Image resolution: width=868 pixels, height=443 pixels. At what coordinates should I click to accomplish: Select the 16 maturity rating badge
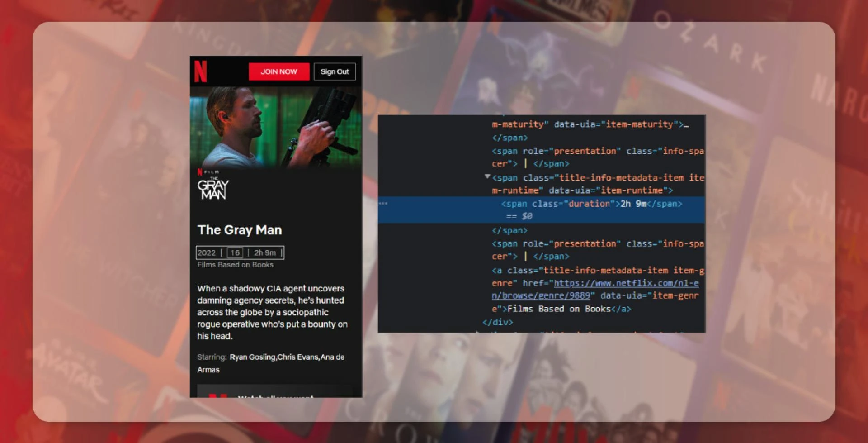click(235, 253)
